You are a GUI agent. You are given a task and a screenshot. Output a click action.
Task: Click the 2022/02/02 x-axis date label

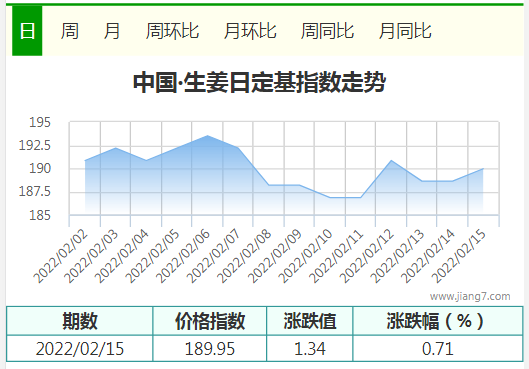61,256
